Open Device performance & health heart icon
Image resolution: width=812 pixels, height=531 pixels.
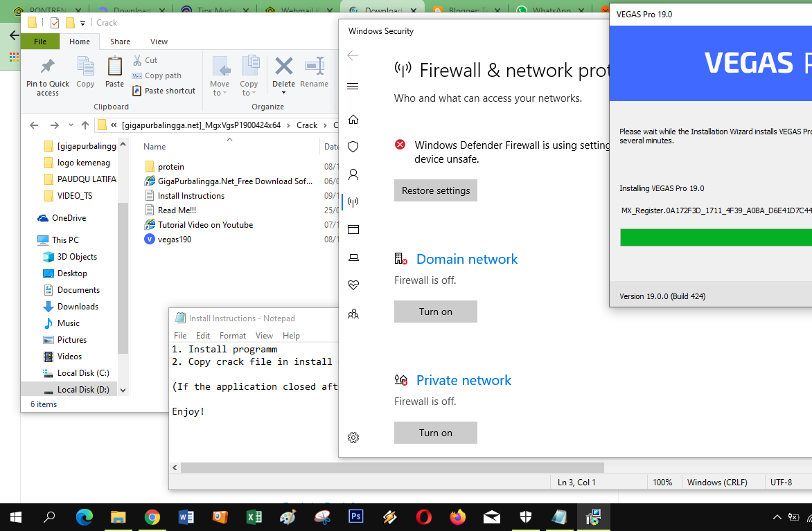(353, 285)
